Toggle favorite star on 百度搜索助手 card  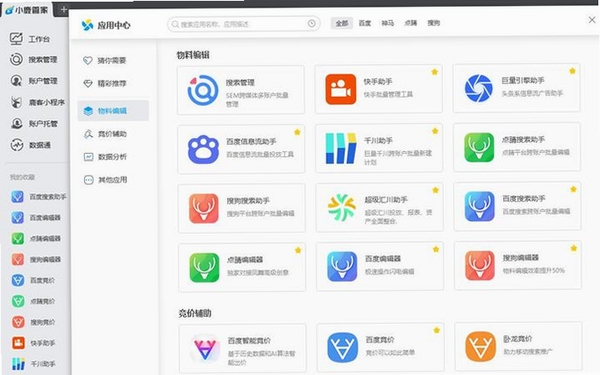(x=573, y=189)
